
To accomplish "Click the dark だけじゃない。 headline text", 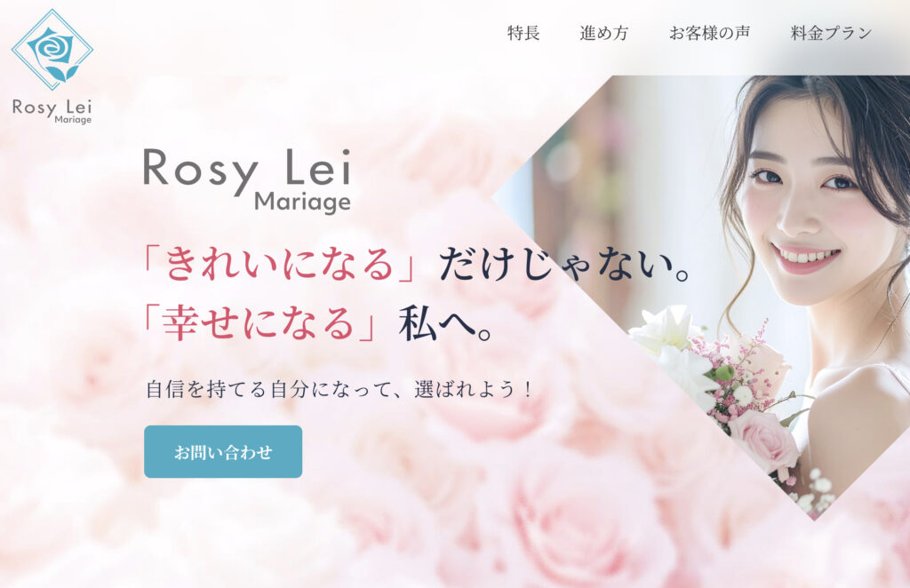I will (x=564, y=264).
